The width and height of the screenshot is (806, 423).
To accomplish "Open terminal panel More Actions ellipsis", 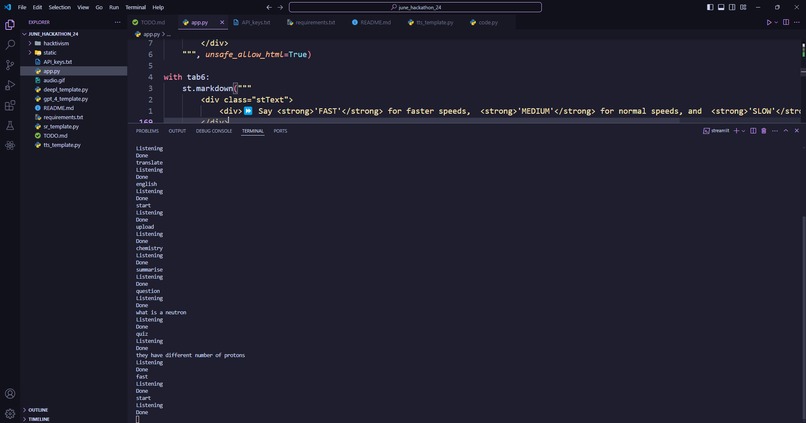I will coord(775,131).
